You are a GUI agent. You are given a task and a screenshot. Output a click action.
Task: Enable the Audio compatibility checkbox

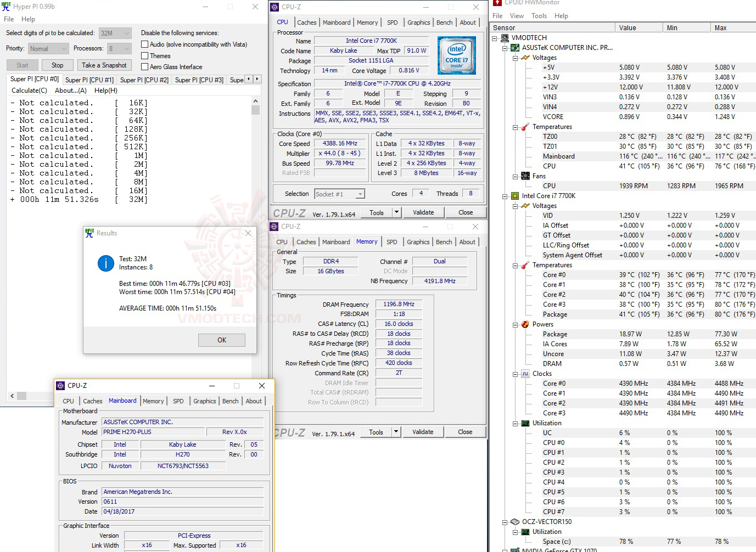(144, 44)
